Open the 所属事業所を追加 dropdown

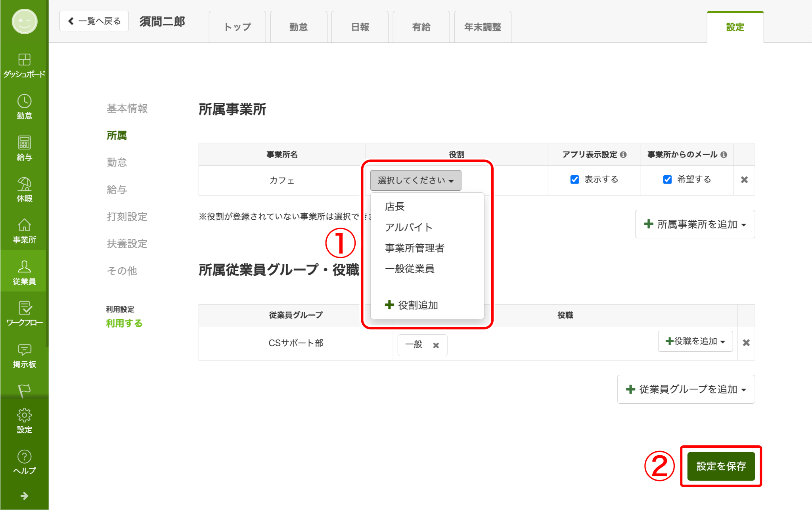click(x=695, y=224)
